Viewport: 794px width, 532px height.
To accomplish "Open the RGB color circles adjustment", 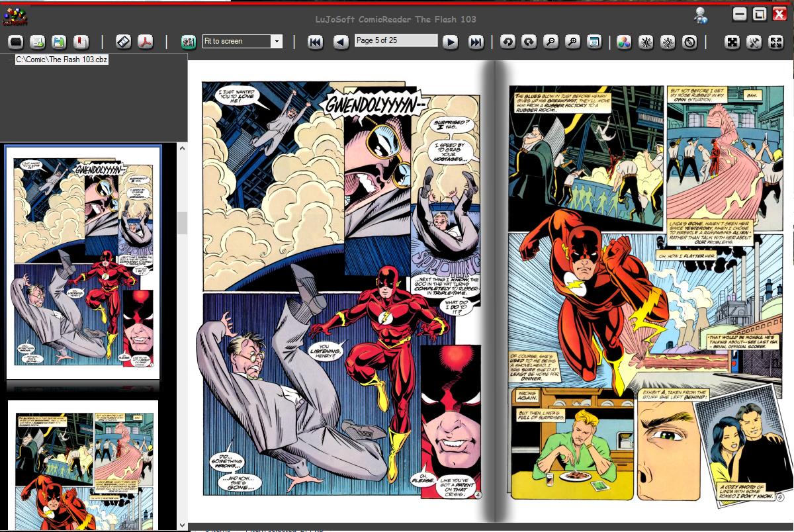I will coord(624,42).
